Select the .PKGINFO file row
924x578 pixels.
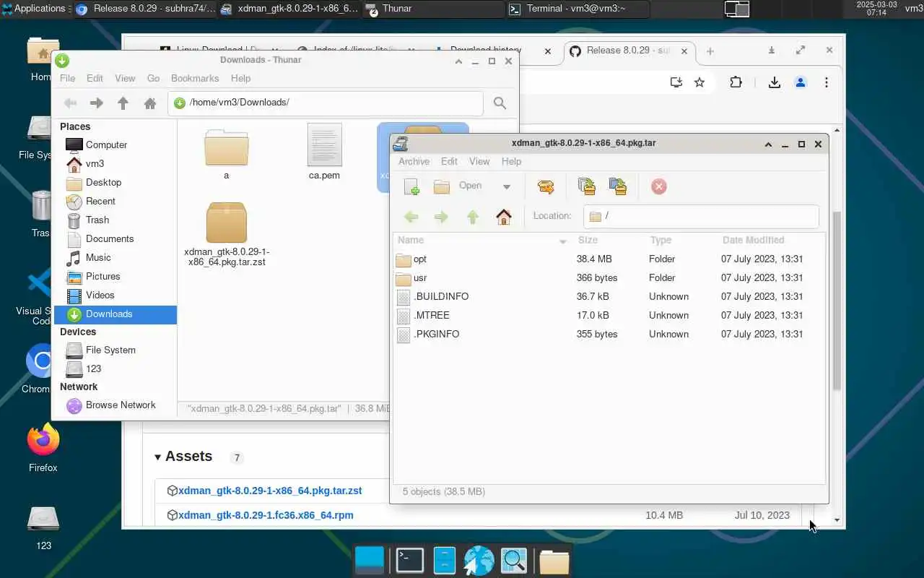pos(609,334)
